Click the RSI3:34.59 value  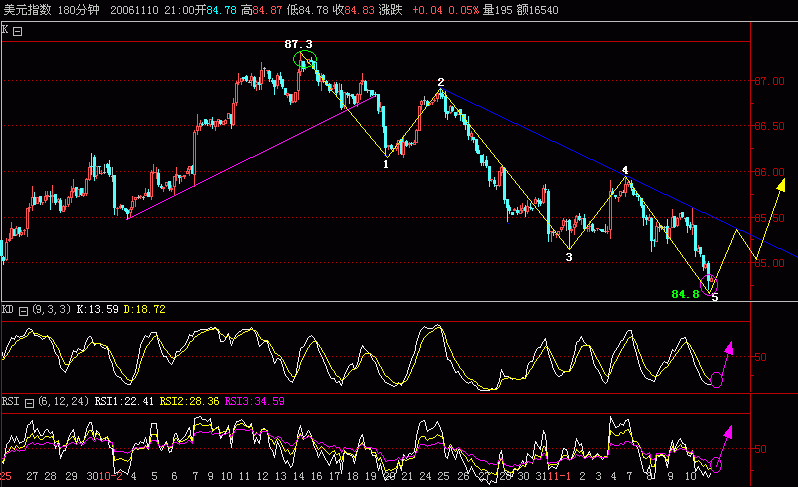coord(254,402)
